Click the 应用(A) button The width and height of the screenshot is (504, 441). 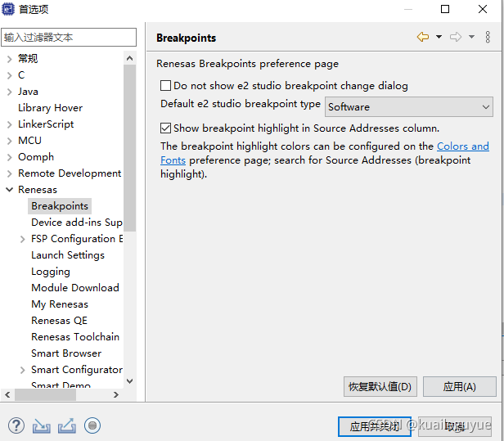(x=460, y=387)
